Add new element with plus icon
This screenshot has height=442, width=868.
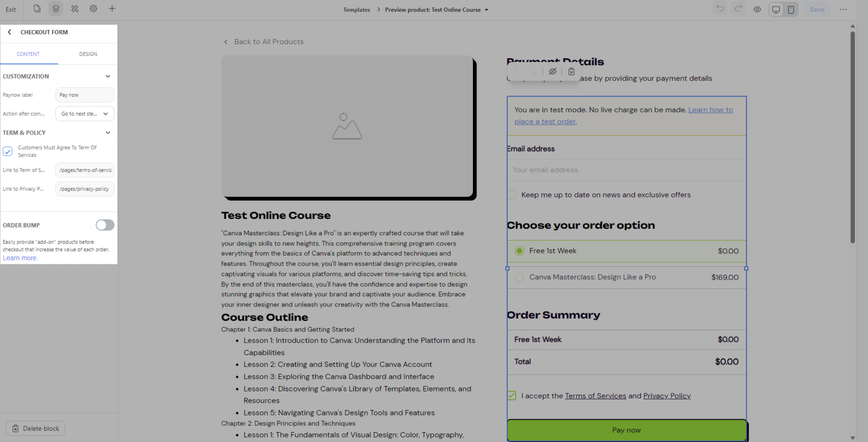(x=112, y=9)
